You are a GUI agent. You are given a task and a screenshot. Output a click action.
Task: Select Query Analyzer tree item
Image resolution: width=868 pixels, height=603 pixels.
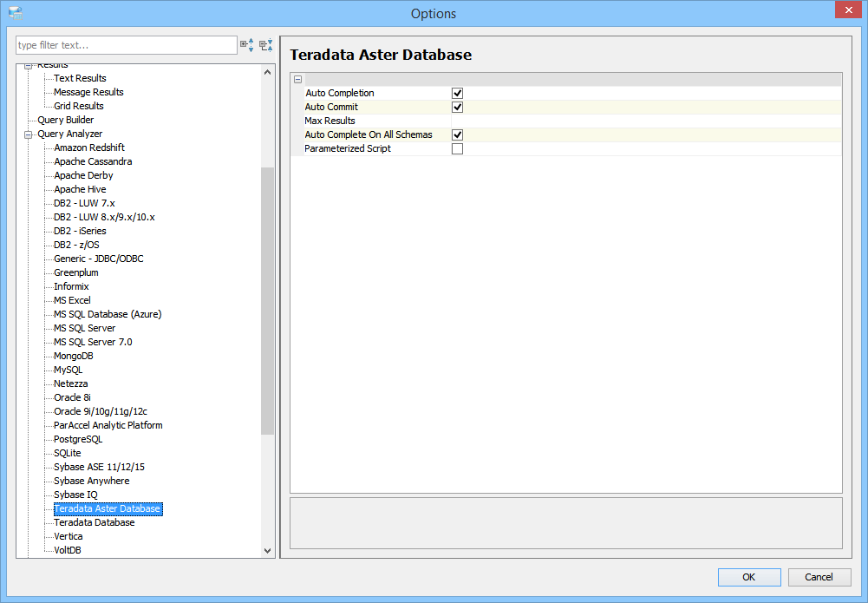pyautogui.click(x=69, y=134)
